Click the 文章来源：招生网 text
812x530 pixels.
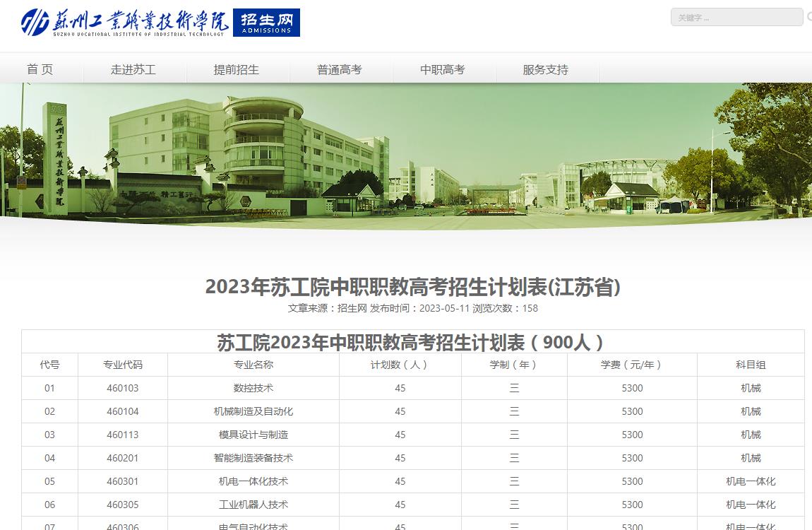click(328, 308)
